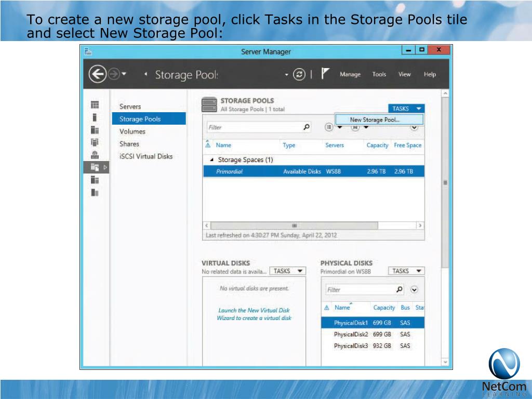Viewport: 532px width, 399px height.
Task: Open the Help menu
Action: pos(430,74)
